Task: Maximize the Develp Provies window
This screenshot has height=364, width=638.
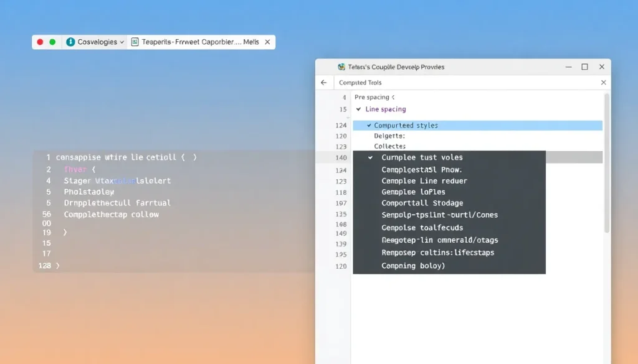Action: pos(584,67)
